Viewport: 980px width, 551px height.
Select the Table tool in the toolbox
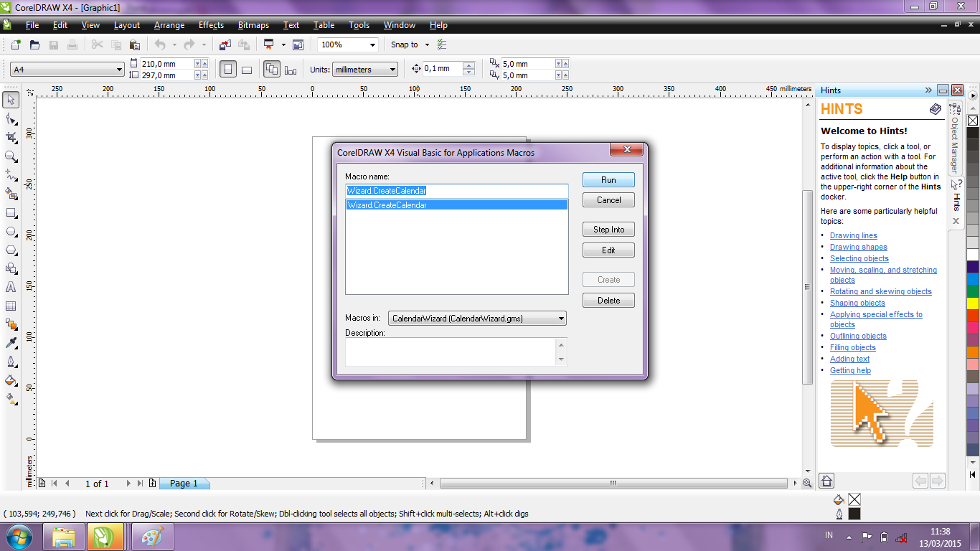(10, 306)
